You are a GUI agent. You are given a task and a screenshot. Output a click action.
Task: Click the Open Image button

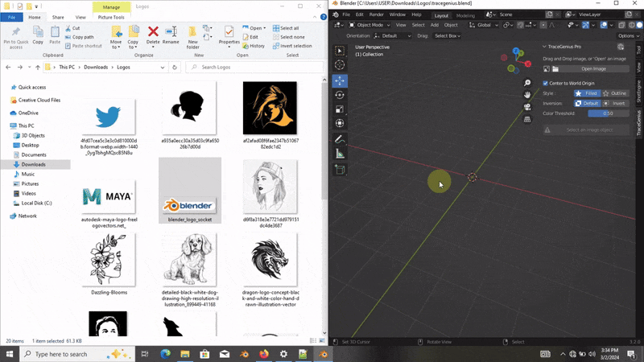click(592, 69)
